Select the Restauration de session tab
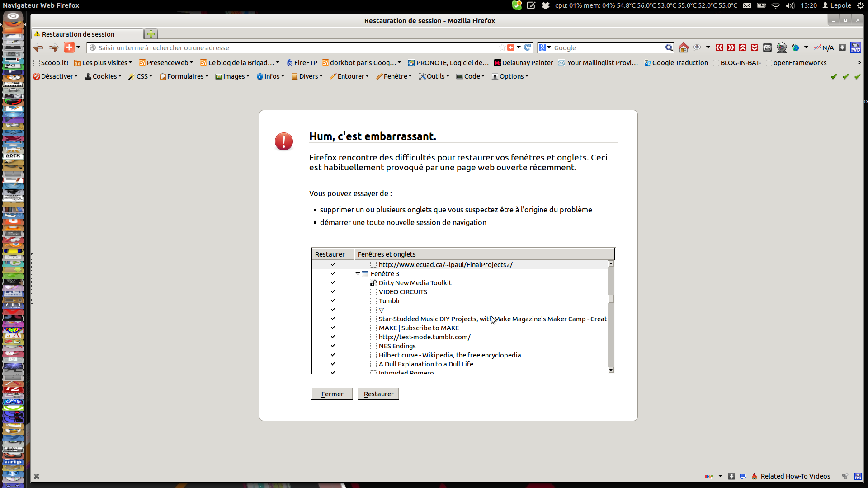868x488 pixels. click(78, 34)
